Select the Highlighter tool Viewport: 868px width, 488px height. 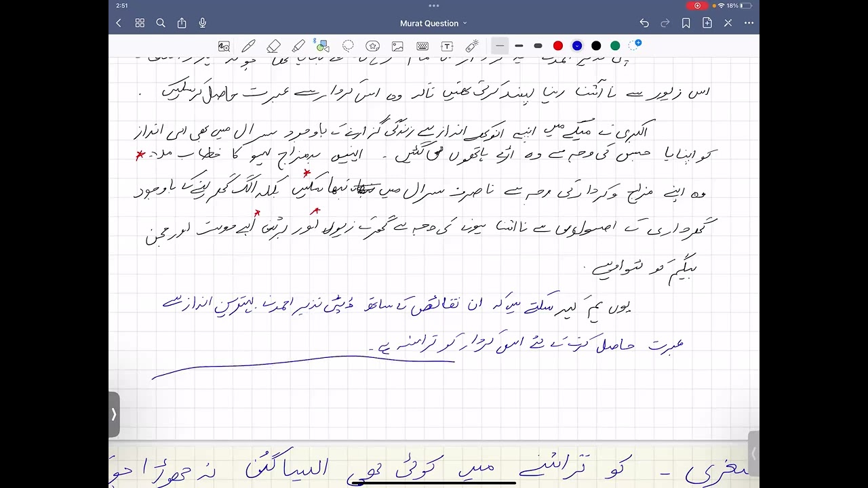coord(298,46)
